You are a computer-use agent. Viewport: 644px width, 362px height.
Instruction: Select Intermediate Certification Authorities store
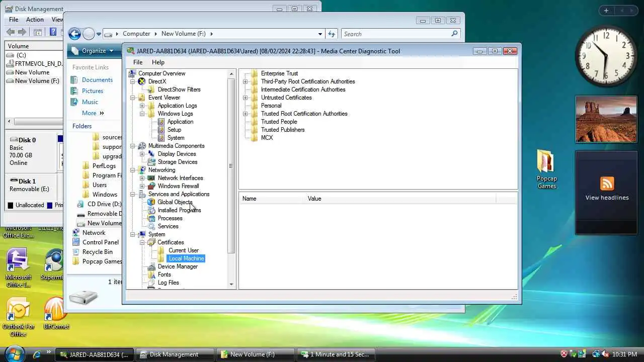pos(303,89)
